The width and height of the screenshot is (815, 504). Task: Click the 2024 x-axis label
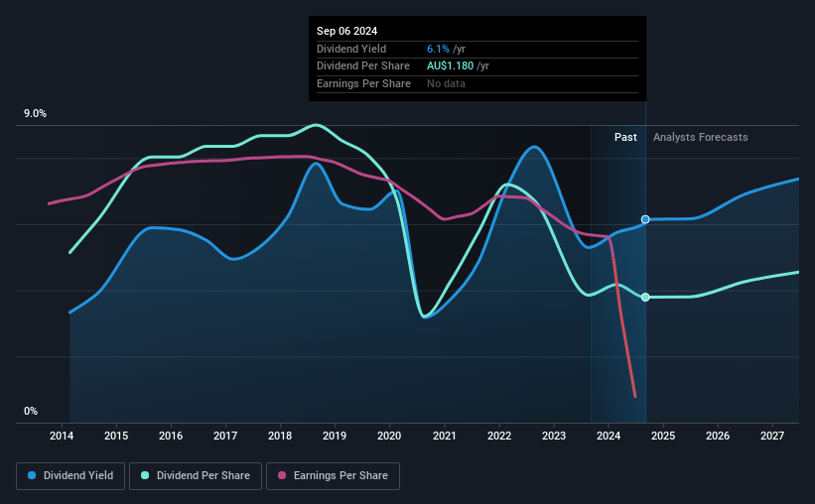pyautogui.click(x=609, y=436)
